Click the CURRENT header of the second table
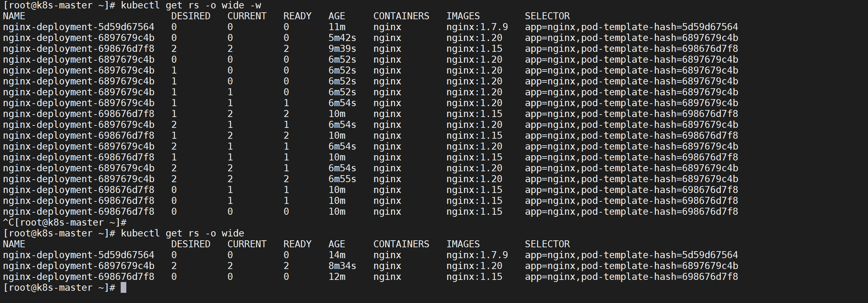868x303 pixels. coord(247,244)
